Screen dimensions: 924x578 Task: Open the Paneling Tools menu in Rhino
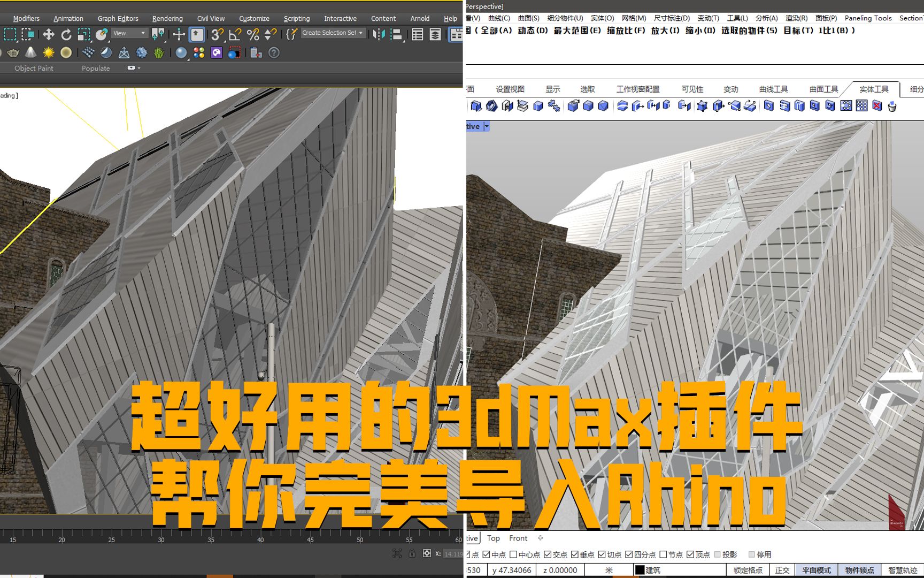868,18
